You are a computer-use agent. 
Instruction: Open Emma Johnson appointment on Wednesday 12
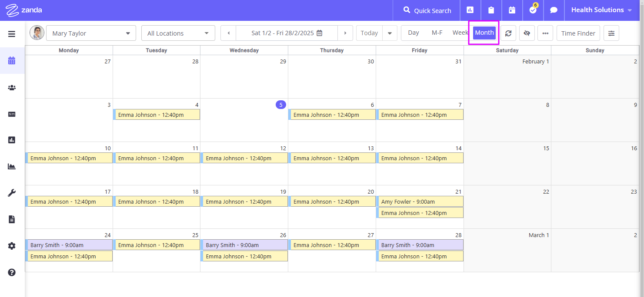(x=244, y=158)
